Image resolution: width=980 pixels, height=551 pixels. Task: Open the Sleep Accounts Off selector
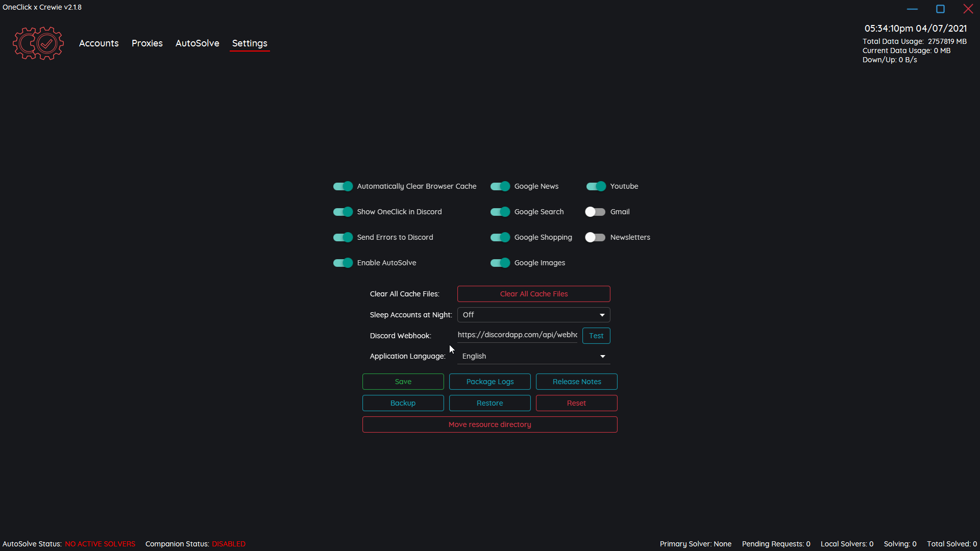[533, 314]
